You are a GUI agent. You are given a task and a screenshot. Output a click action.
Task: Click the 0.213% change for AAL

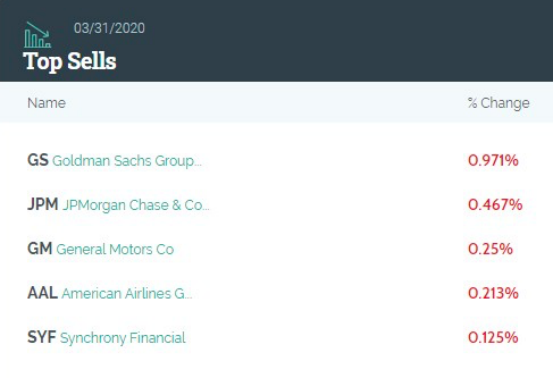tap(493, 293)
